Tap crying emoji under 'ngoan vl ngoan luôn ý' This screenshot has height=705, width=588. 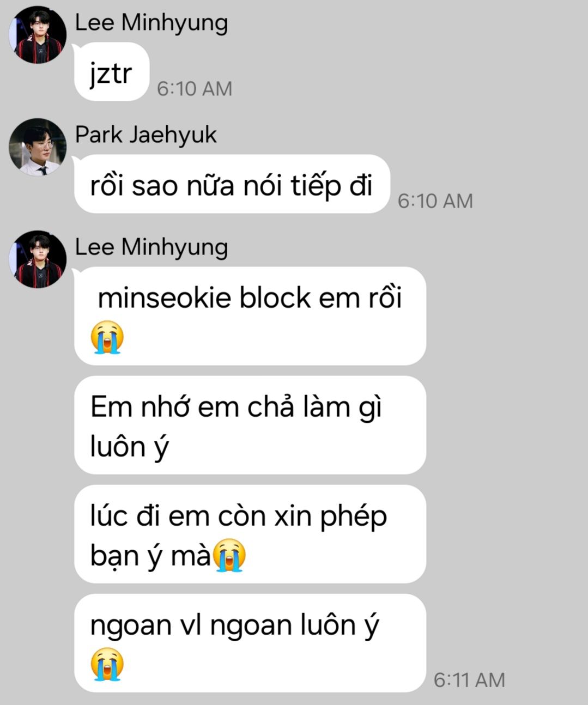tap(107, 664)
